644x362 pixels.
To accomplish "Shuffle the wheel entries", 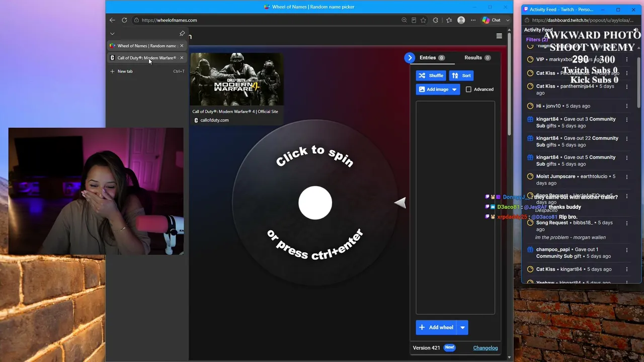I will pos(431,75).
